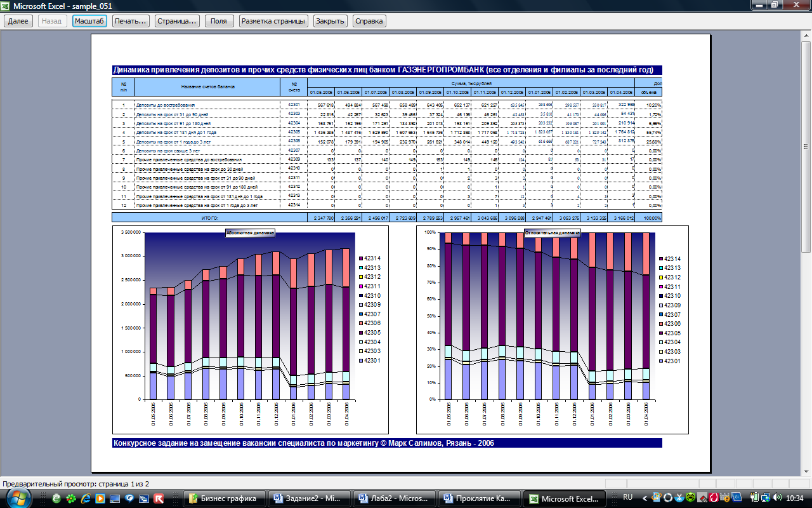
Task: Click legend swatch 42306 in Абсолютная динамика chart
Action: (x=360, y=324)
